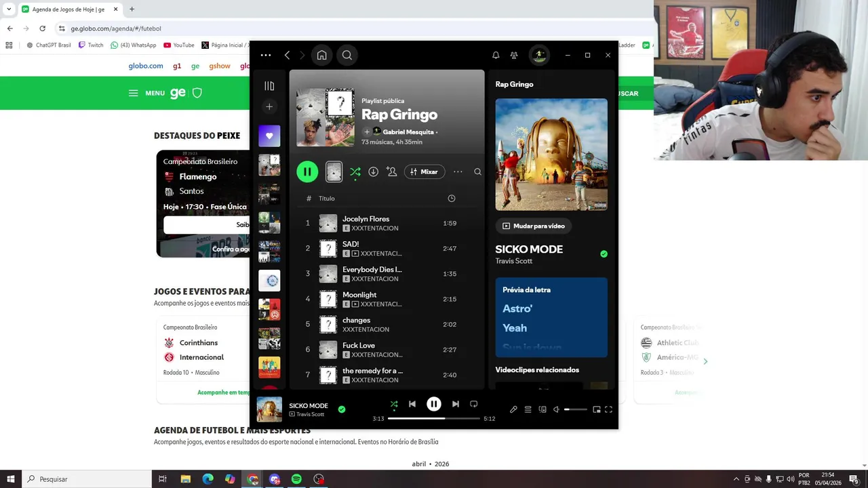This screenshot has height=488, width=868.
Task: Invite collaborators to the playlist
Action: pyautogui.click(x=391, y=171)
